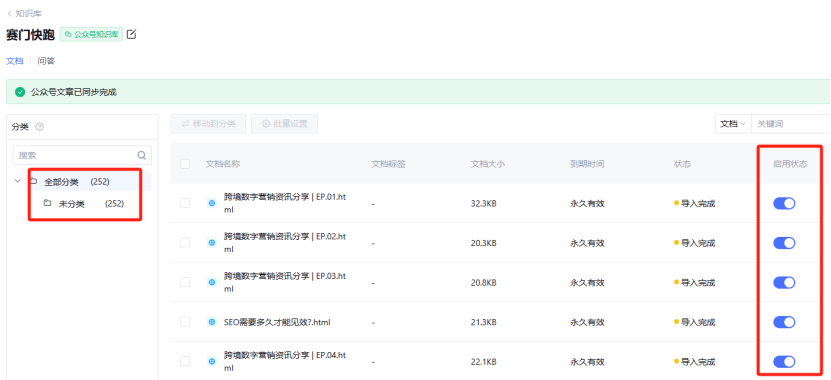Click the 文档大小 column header
831x380 pixels.
pyautogui.click(x=488, y=164)
